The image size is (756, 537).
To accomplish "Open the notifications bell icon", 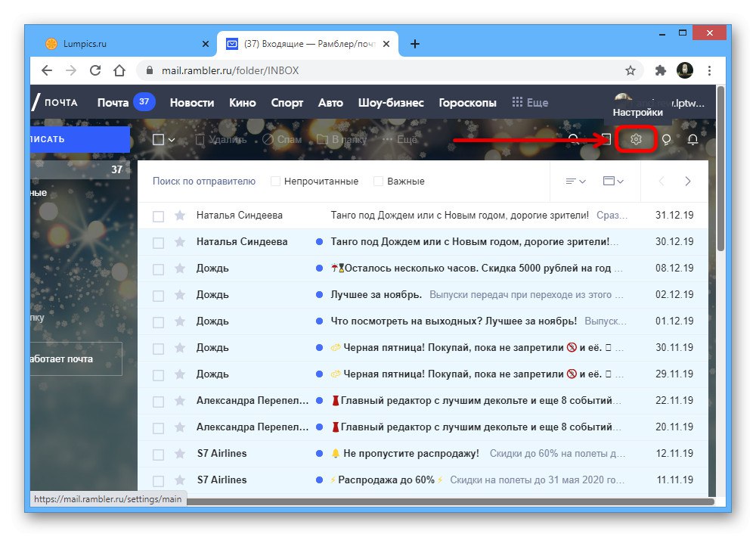I will click(692, 139).
